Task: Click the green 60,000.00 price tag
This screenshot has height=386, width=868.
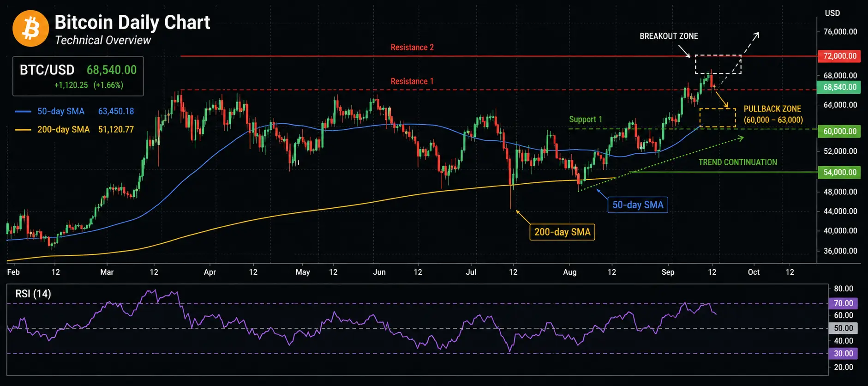Action: coord(840,131)
